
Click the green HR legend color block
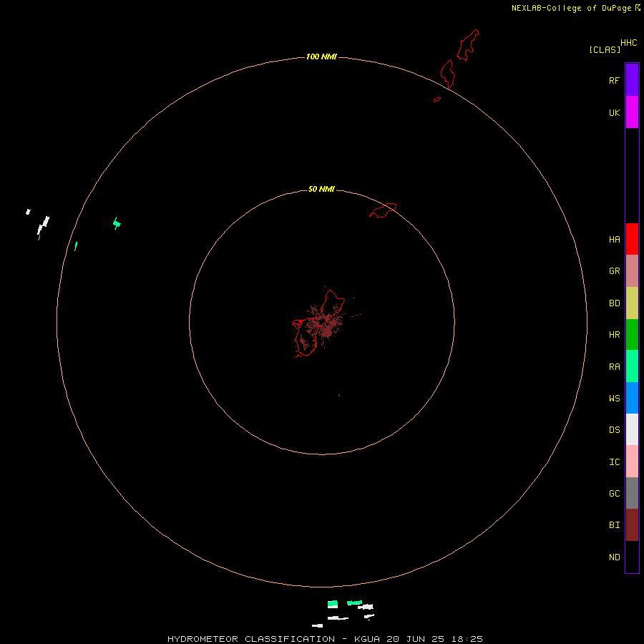click(x=632, y=335)
